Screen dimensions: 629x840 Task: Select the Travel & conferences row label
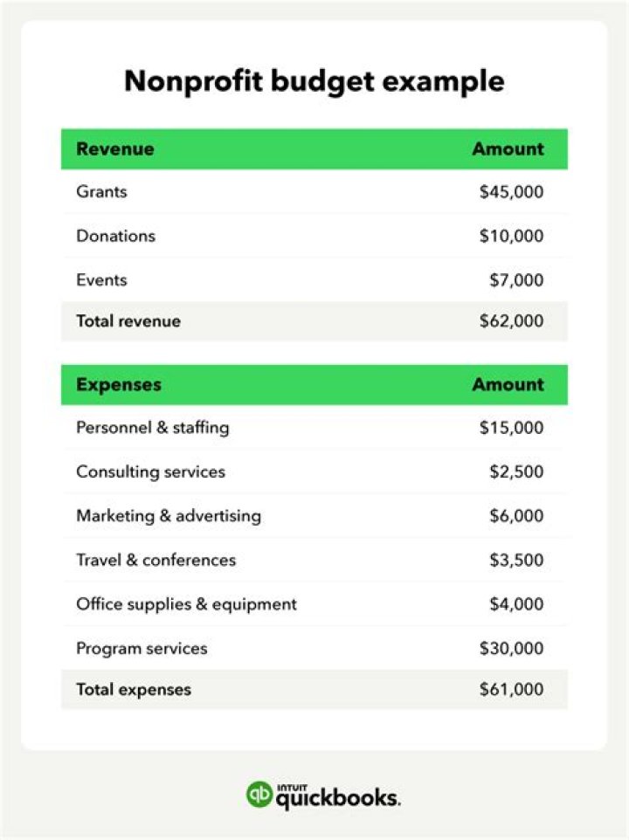pyautogui.click(x=156, y=560)
